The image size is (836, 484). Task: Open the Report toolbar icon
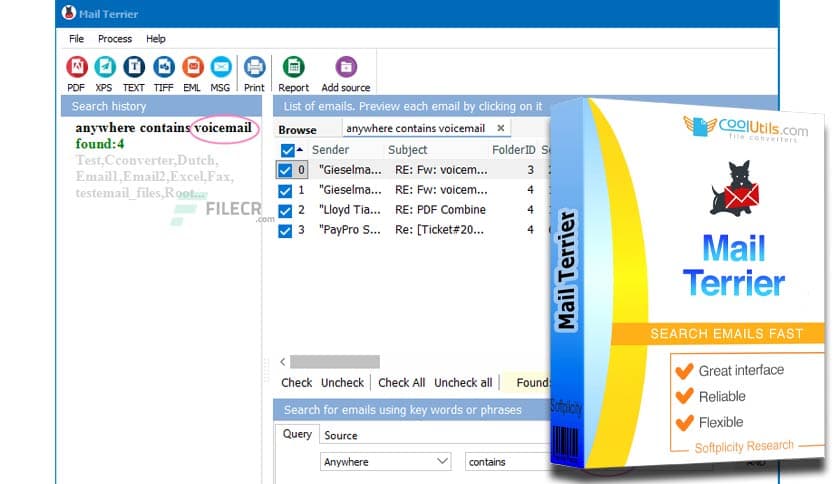(293, 67)
